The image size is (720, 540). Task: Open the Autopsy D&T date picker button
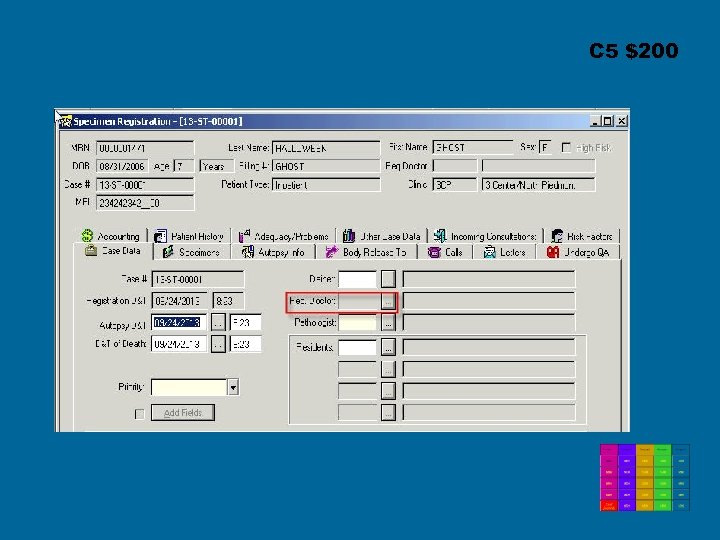pos(218,322)
